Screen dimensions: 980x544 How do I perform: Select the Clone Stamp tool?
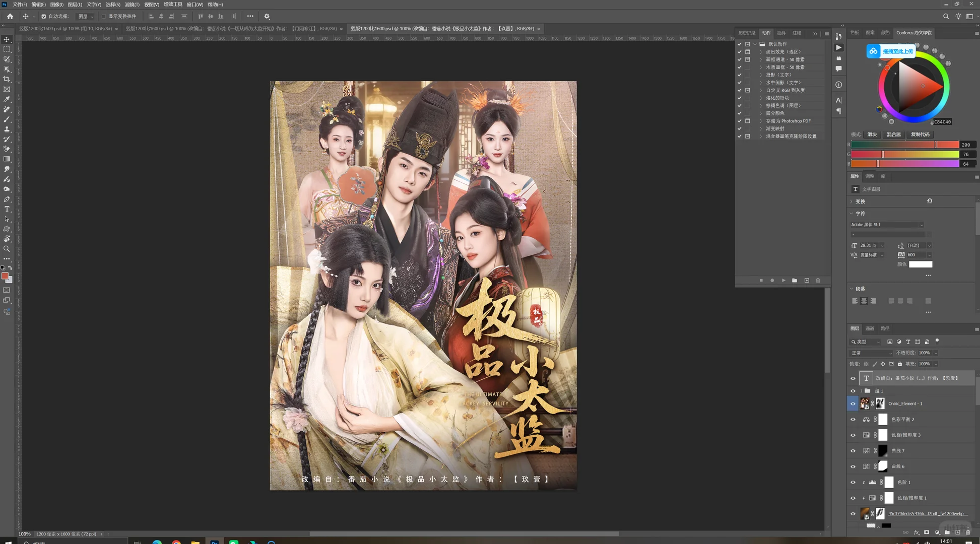coord(7,129)
